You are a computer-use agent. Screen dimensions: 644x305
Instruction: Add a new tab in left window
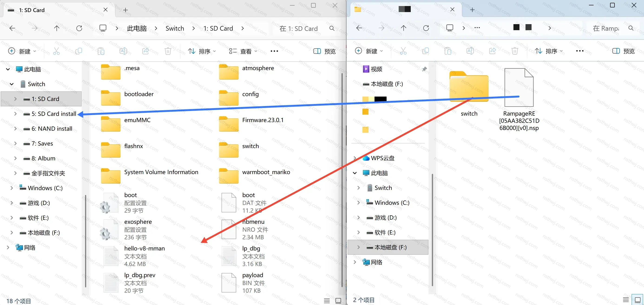(x=125, y=10)
